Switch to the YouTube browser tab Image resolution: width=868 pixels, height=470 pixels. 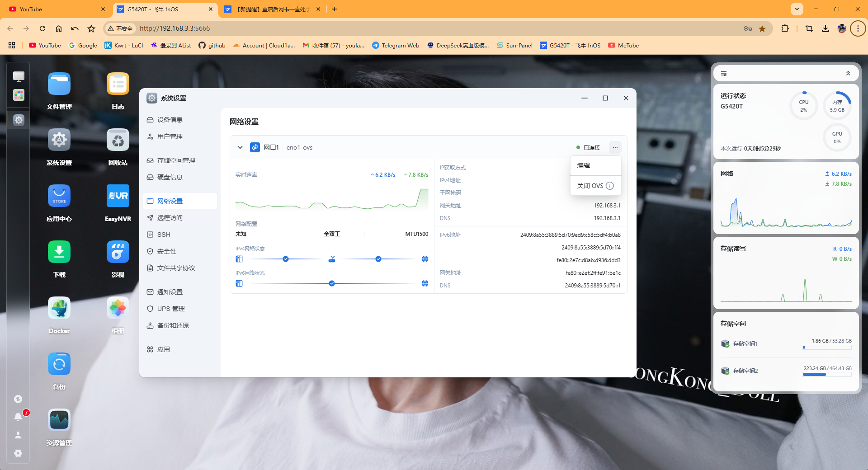point(57,9)
